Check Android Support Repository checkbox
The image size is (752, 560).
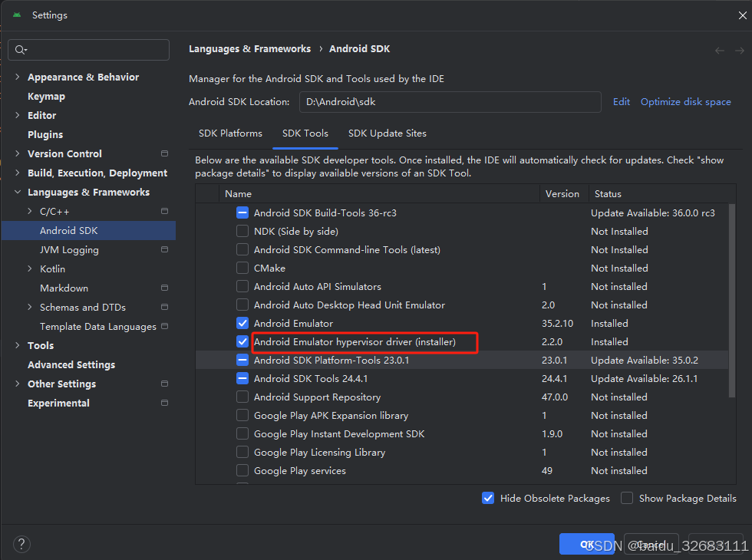coord(242,397)
